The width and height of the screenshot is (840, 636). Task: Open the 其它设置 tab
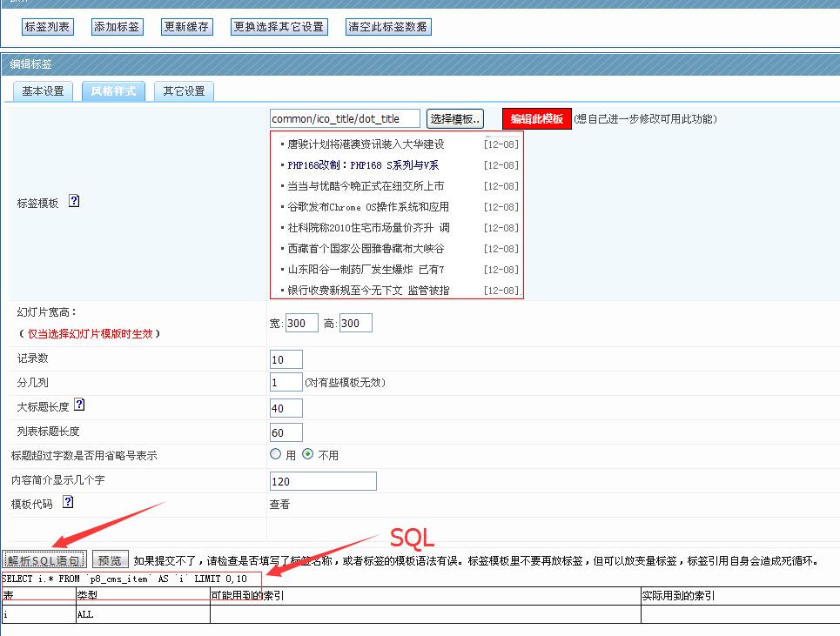click(x=185, y=91)
